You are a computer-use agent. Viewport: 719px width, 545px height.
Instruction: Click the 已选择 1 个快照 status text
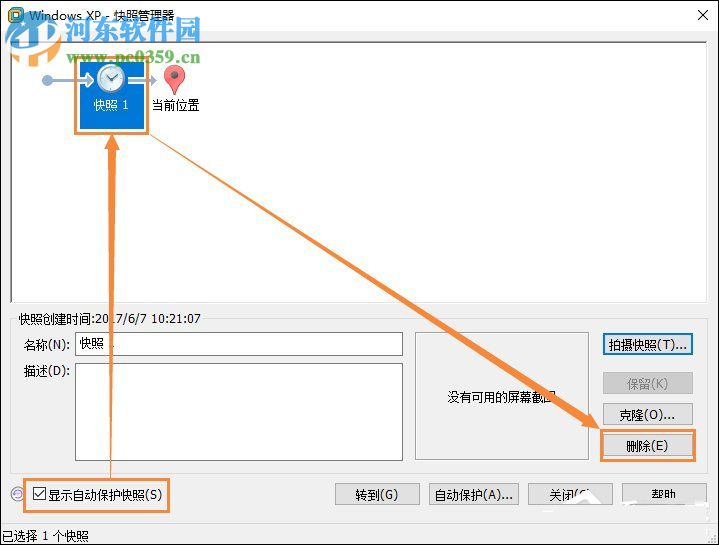45,536
